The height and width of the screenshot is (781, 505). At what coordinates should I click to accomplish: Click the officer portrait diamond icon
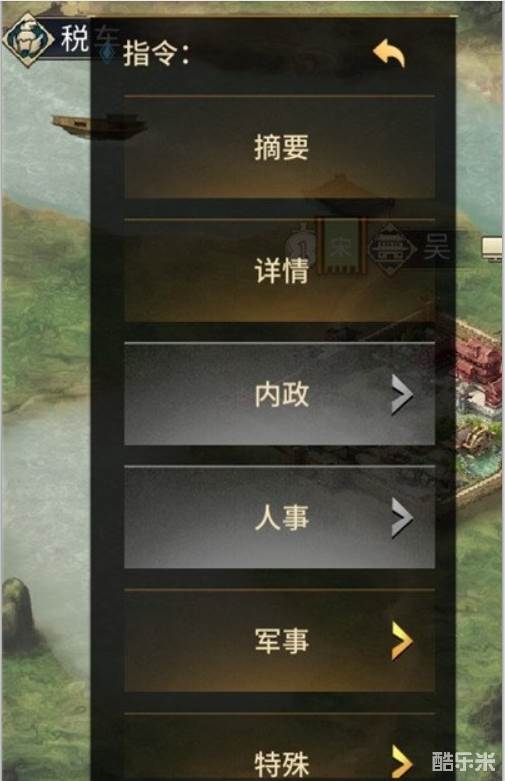pyautogui.click(x=27, y=39)
